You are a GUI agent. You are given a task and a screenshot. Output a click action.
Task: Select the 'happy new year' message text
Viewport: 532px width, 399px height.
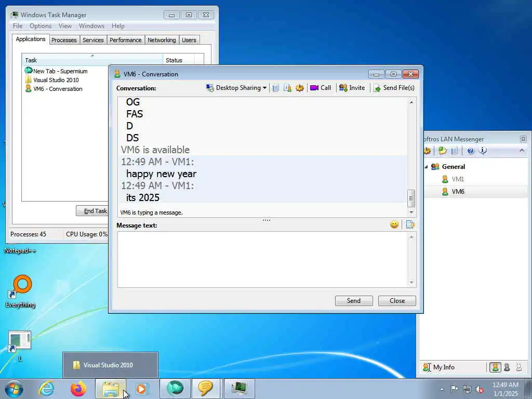pos(161,174)
